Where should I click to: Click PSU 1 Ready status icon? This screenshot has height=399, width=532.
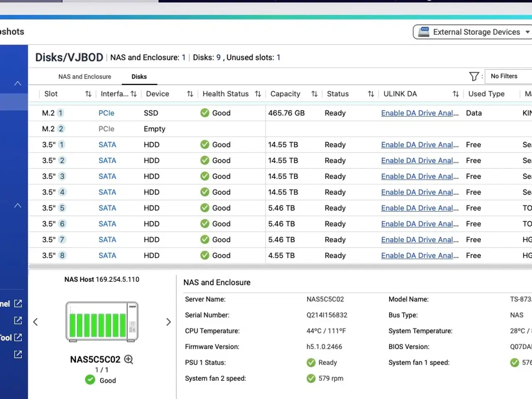coord(311,362)
